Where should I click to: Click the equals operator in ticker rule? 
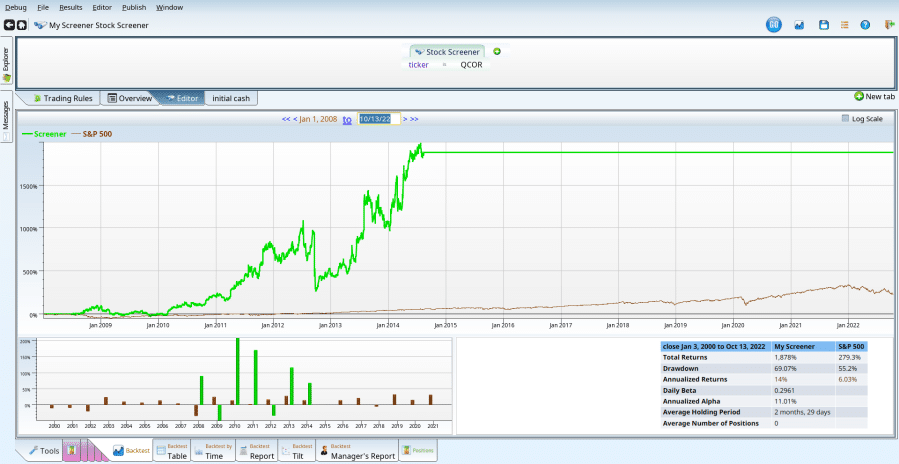tap(444, 65)
